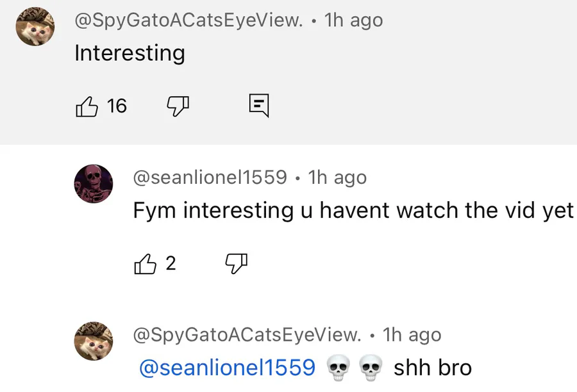The image size is (577, 392).
Task: Open @SpyGatoACatsEyeView channel from the top comment
Action: (x=189, y=20)
